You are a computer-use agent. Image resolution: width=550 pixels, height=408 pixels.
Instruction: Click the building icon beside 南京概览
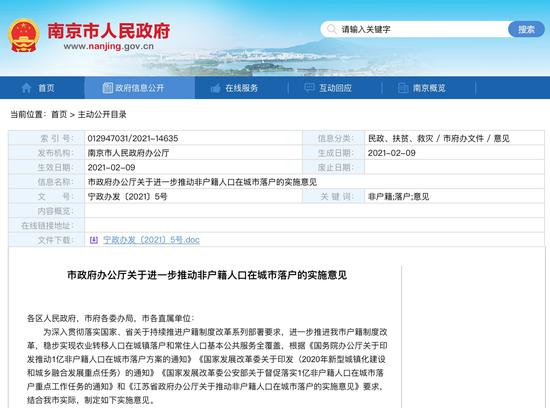click(403, 88)
